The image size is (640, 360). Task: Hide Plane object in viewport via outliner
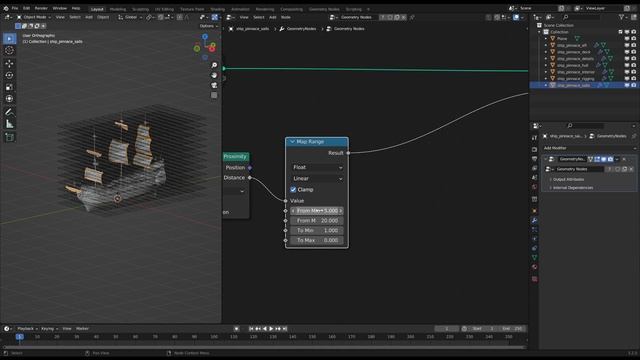click(x=627, y=39)
